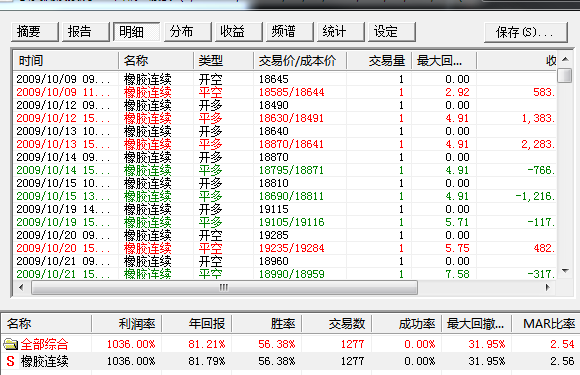Viewport: 580px width, 375px height.
Task: Click the horizontal scroll right arrow
Action: coord(548,287)
